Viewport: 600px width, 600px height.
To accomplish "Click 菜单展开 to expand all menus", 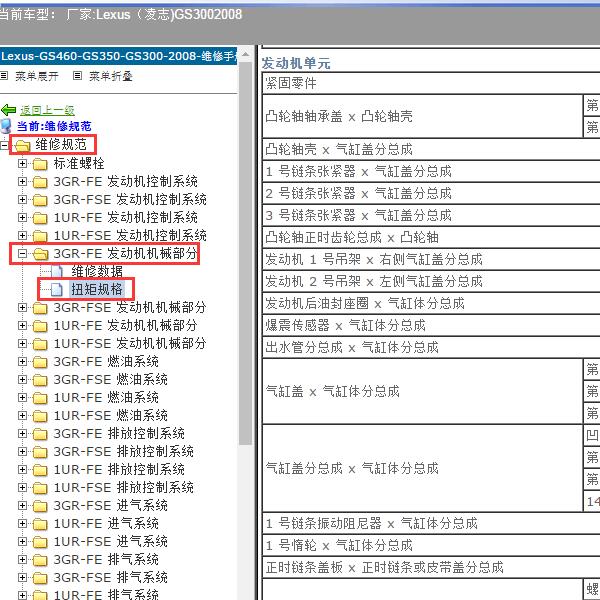I will click(37, 76).
